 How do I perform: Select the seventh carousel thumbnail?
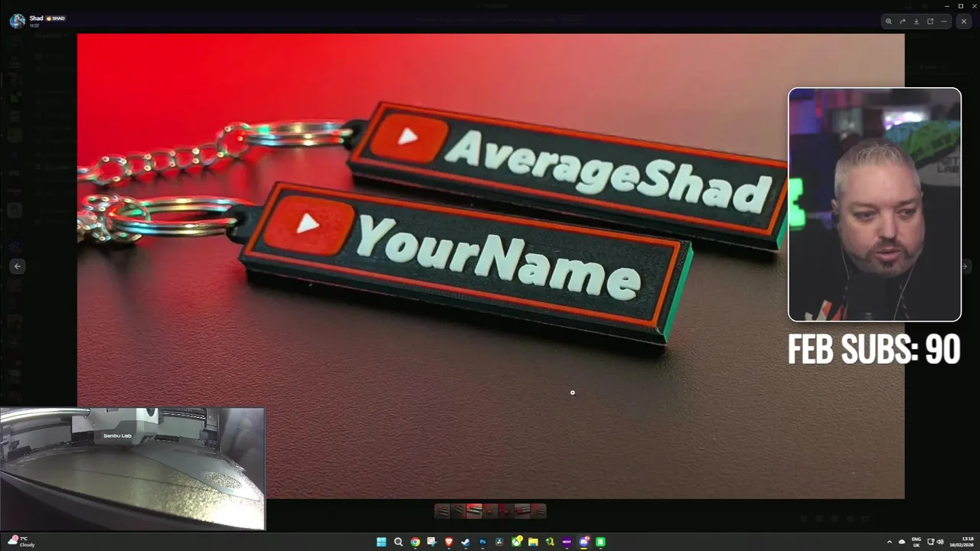click(x=538, y=510)
